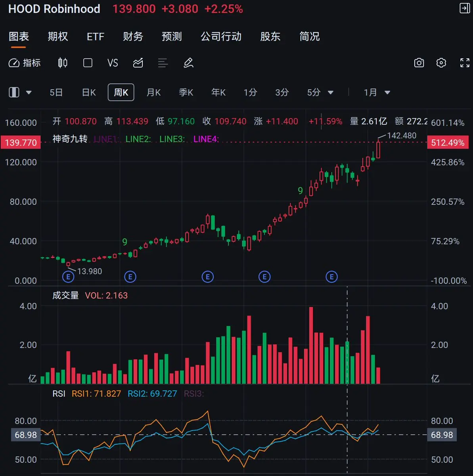Click the fourth earnings E marker
473x476 pixels.
click(264, 276)
